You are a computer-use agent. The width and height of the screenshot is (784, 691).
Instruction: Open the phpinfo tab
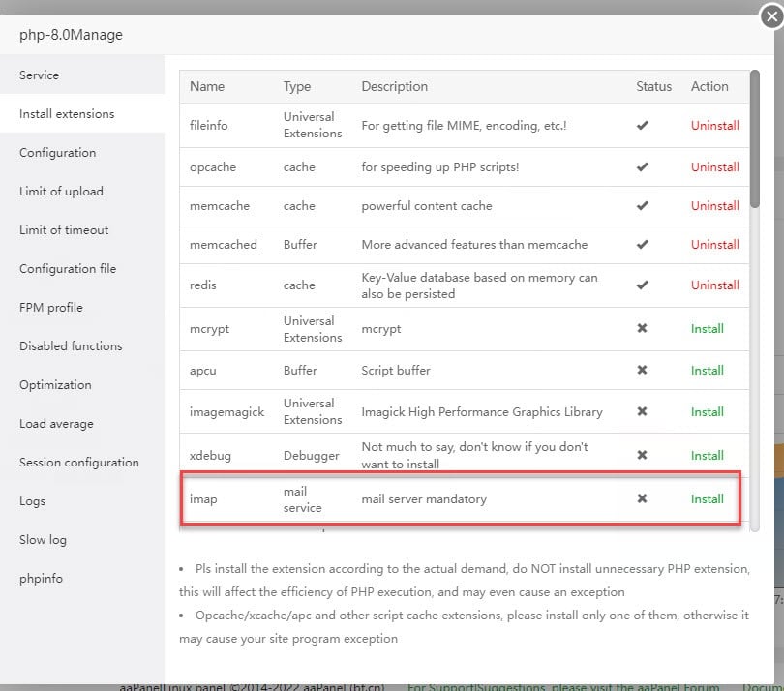[41, 578]
